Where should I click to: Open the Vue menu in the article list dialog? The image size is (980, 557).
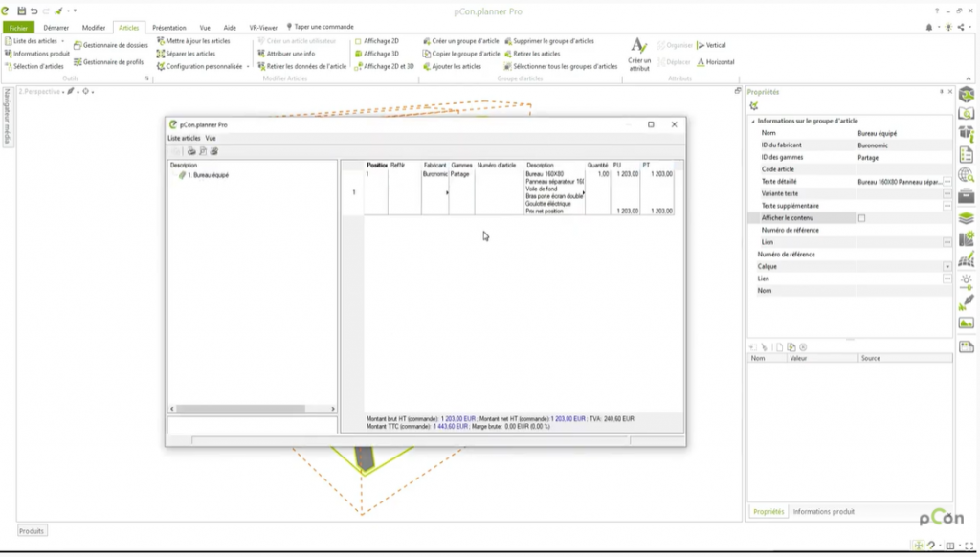pos(211,138)
